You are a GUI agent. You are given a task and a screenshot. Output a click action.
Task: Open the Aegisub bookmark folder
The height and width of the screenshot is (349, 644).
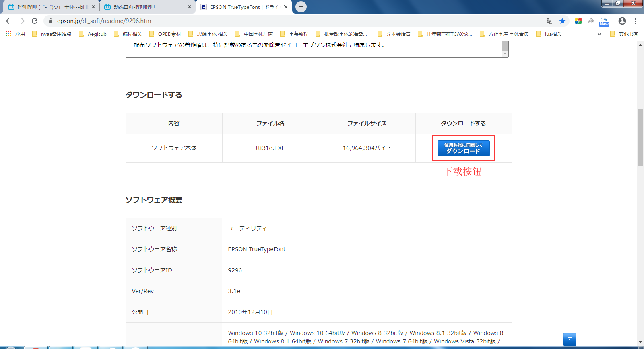click(x=93, y=34)
